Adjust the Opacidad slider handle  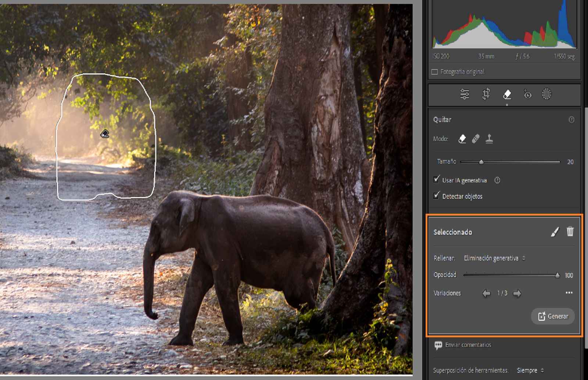click(x=557, y=275)
